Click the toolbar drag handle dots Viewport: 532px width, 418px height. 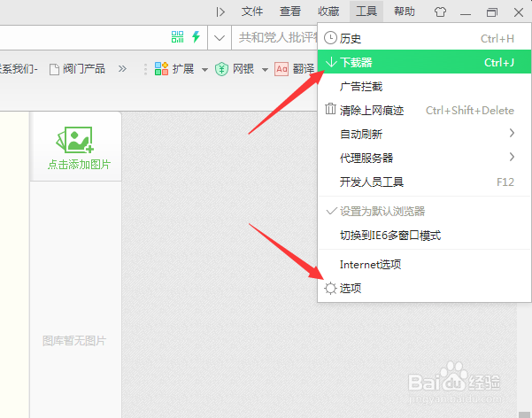click(145, 69)
